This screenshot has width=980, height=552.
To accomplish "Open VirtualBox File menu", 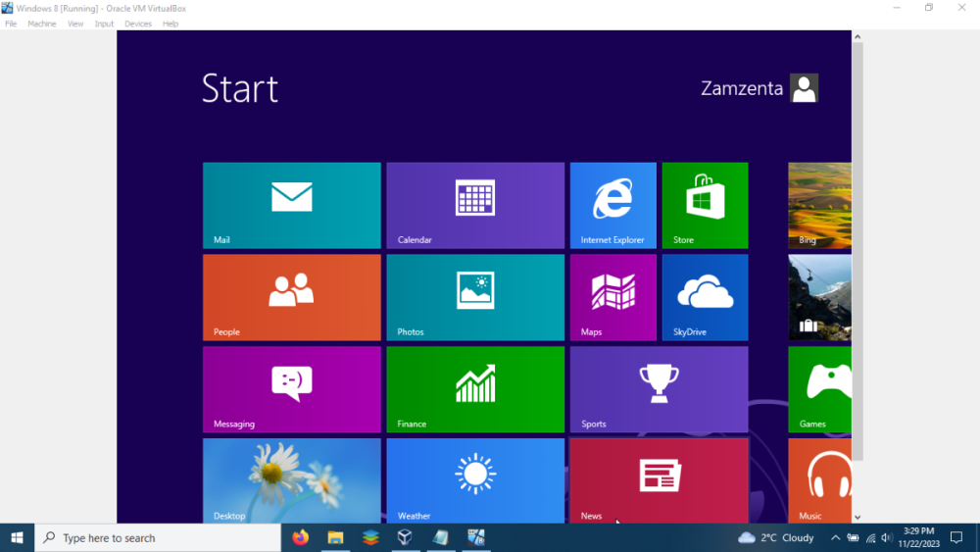I will tap(11, 24).
